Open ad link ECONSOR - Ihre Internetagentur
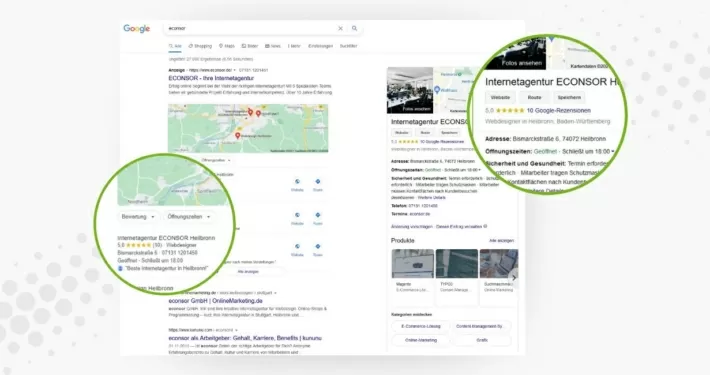 click(x=211, y=78)
